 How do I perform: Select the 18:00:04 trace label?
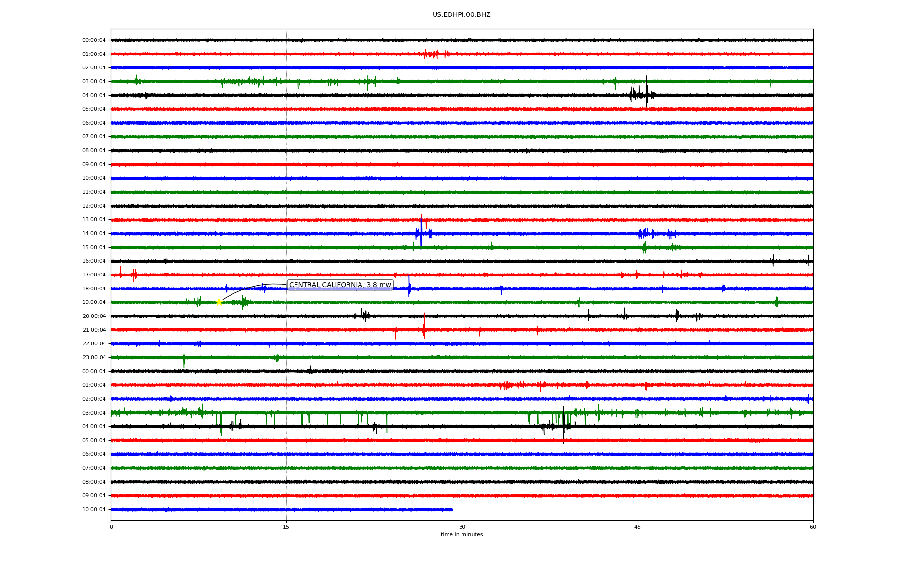click(94, 289)
